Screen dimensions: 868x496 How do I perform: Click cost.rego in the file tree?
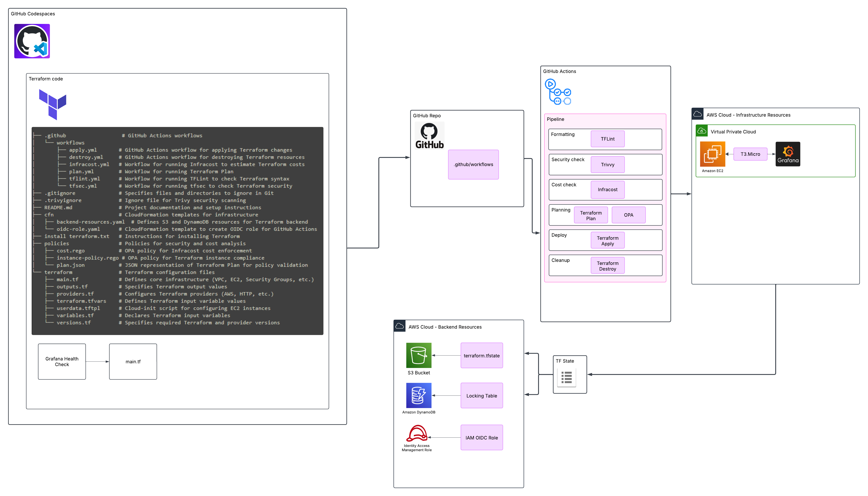click(71, 251)
